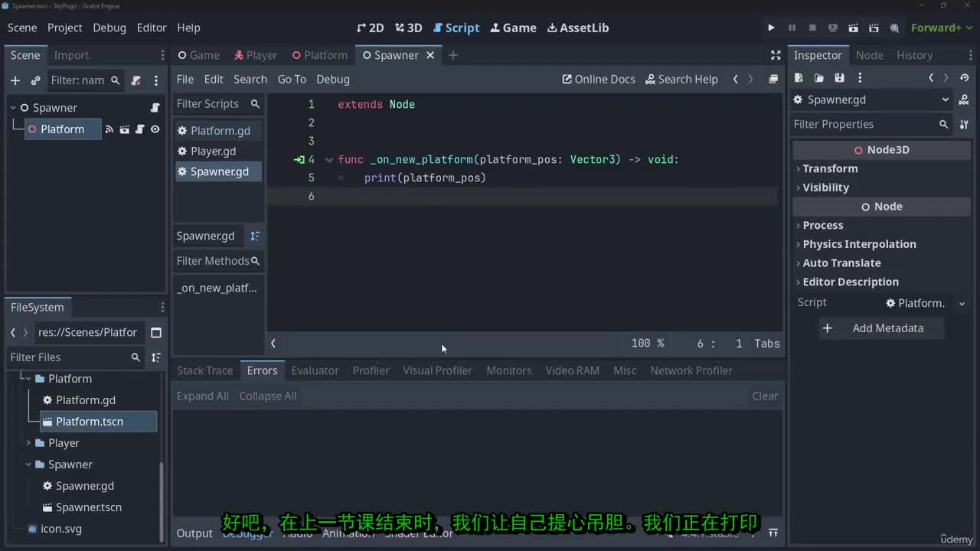Open the AssetLib workspace

[578, 28]
